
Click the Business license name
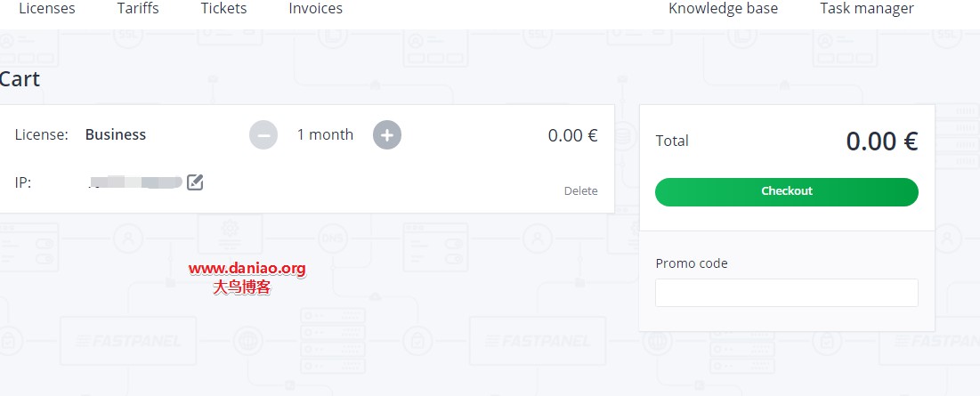tap(116, 135)
